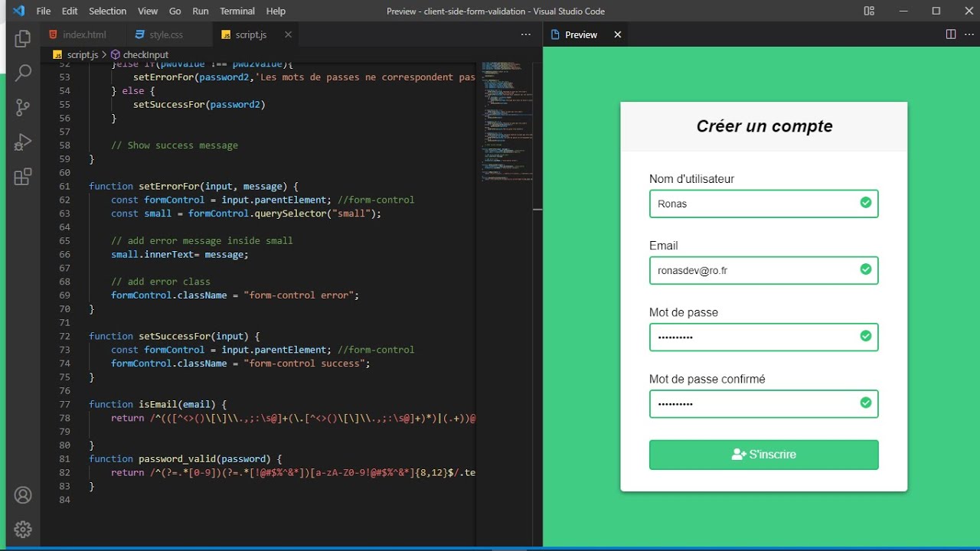This screenshot has width=980, height=551.
Task: Click the code minimap
Action: click(506, 122)
